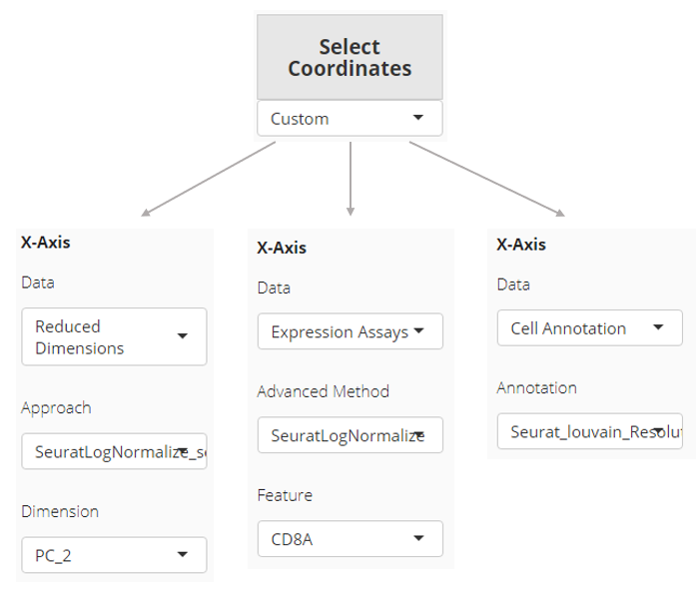Expand the Advanced Method SeuratLogNormalize dropdown

point(349,435)
